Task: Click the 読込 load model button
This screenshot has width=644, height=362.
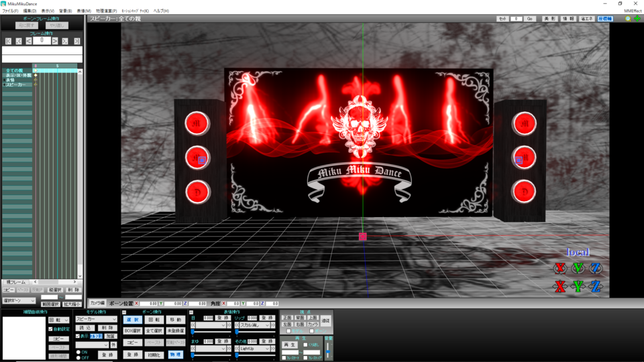Action: click(x=86, y=328)
